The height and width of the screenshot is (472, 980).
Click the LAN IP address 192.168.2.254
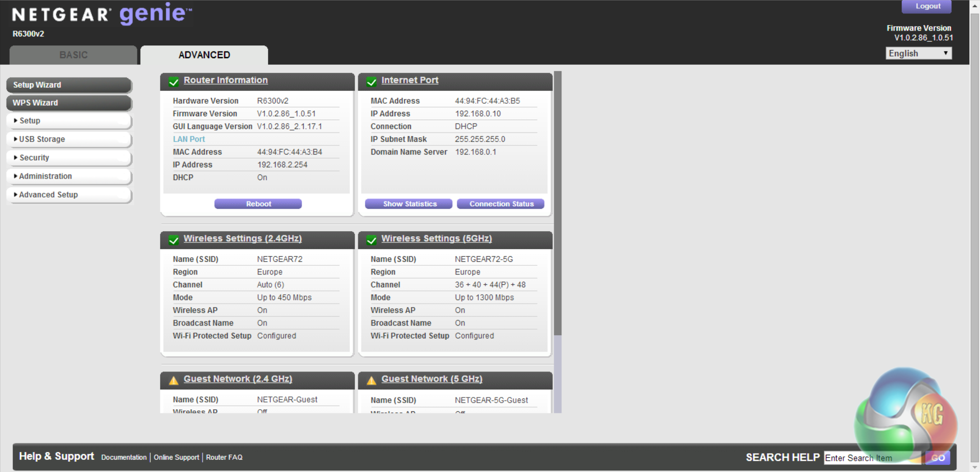click(x=282, y=165)
